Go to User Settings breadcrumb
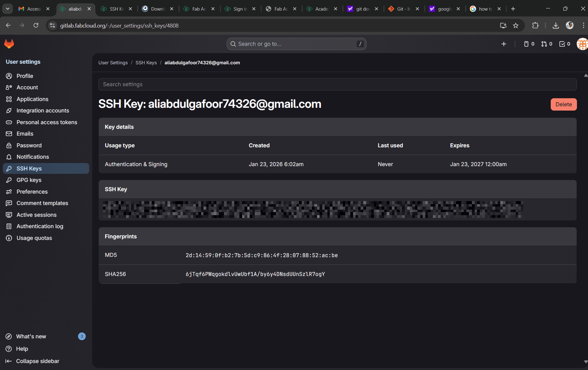This screenshot has width=588, height=370. pos(113,63)
